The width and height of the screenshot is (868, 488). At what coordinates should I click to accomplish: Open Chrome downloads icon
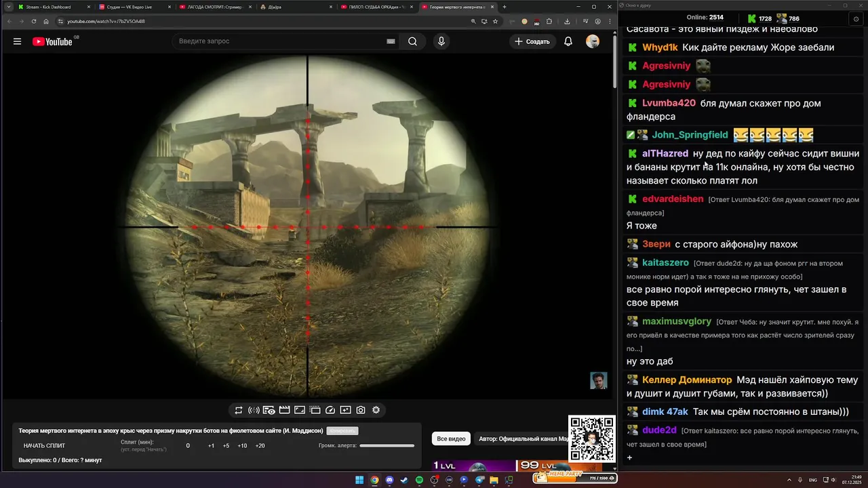pos(567,21)
